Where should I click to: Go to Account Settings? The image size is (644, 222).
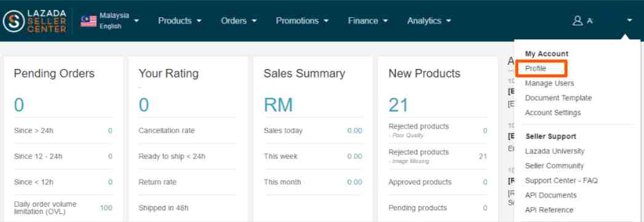click(x=553, y=113)
